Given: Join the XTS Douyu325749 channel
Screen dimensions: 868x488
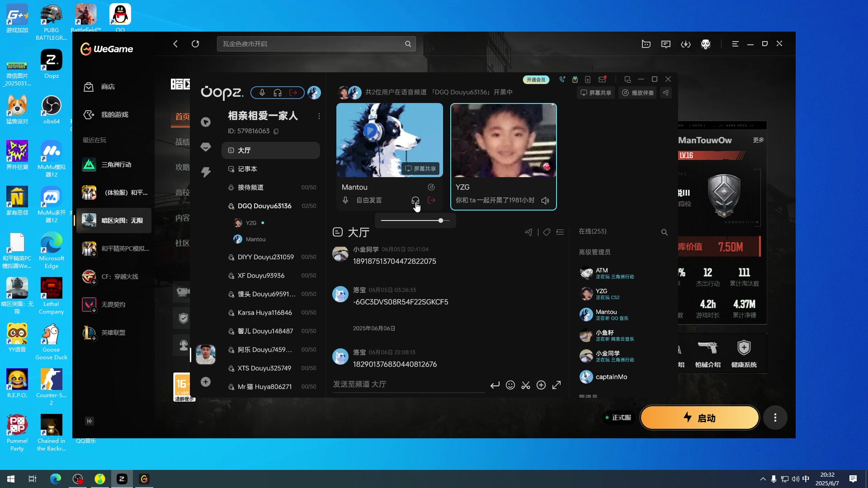Looking at the screenshot, I should (x=271, y=368).
